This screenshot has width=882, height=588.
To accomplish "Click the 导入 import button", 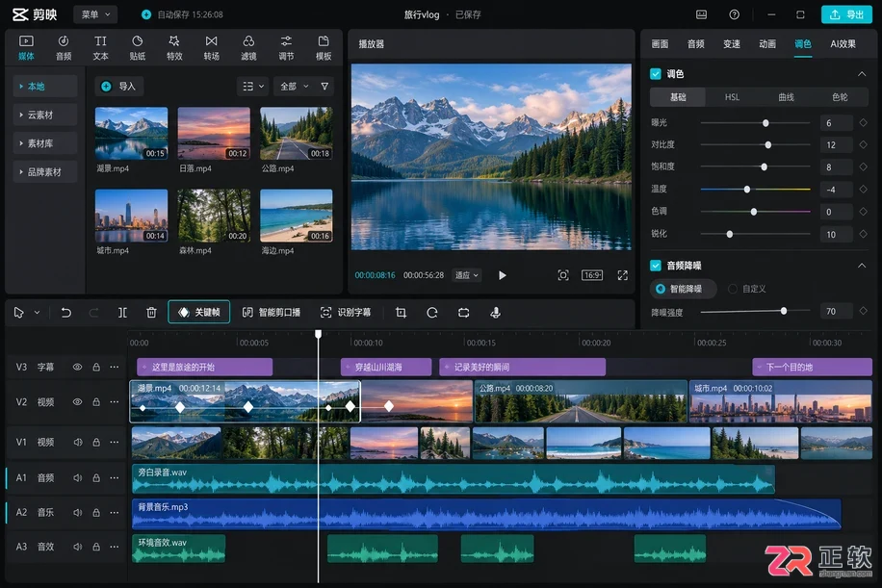I will tap(119, 87).
